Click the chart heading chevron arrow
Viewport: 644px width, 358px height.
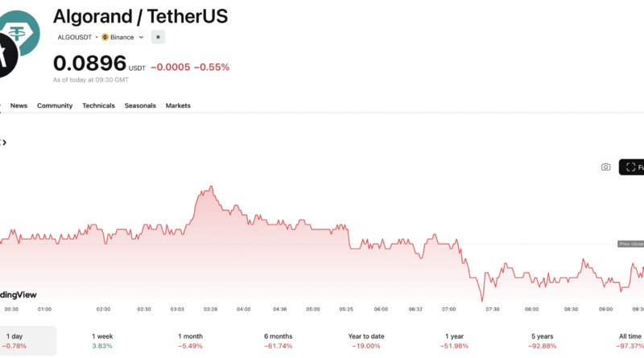tap(4, 142)
